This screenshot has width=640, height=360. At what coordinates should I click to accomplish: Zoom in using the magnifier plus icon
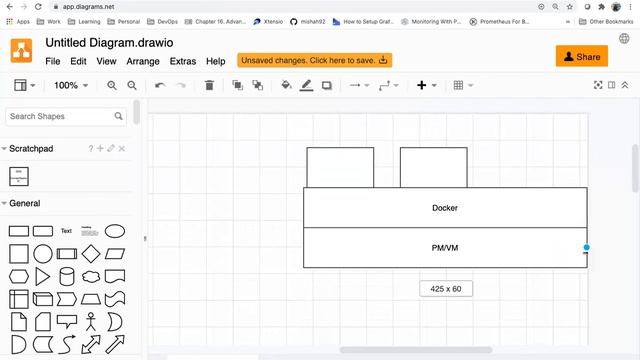(112, 85)
